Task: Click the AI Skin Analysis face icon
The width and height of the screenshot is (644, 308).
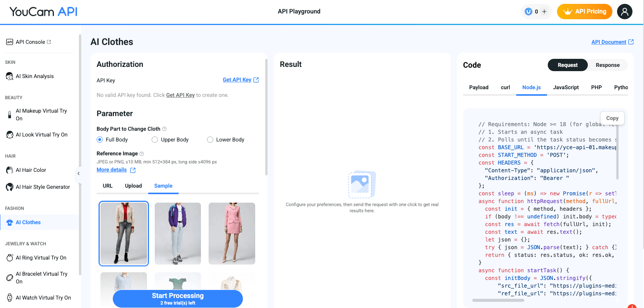Action: 10,76
